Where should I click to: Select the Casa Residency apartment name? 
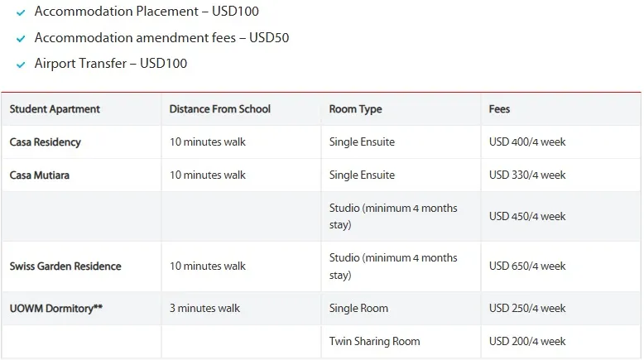click(46, 142)
